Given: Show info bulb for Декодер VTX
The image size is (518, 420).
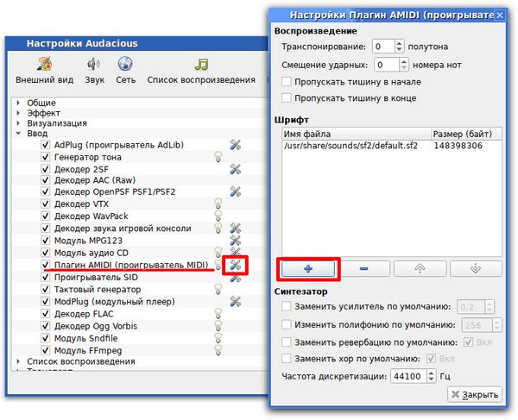Looking at the screenshot, I should tap(218, 204).
